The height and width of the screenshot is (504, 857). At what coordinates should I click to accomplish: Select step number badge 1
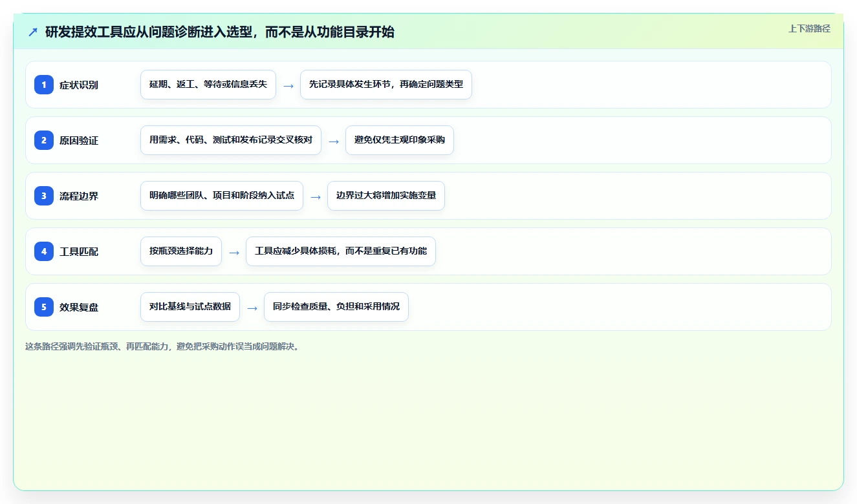(x=44, y=85)
